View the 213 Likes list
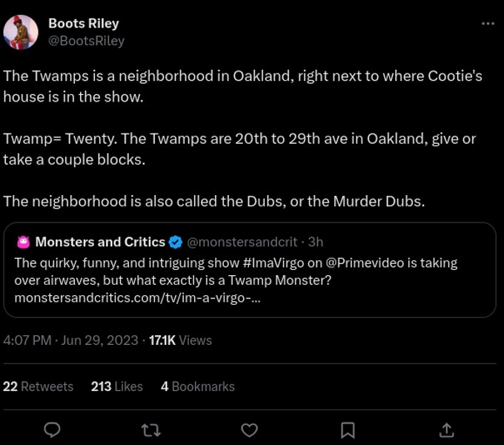 point(117,386)
